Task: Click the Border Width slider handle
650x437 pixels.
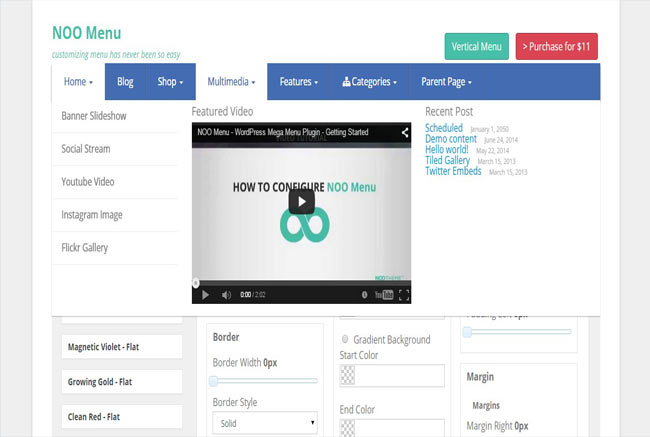Action: [213, 381]
